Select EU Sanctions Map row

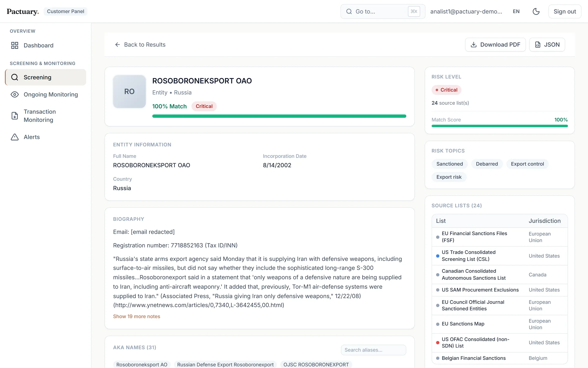[x=500, y=324]
